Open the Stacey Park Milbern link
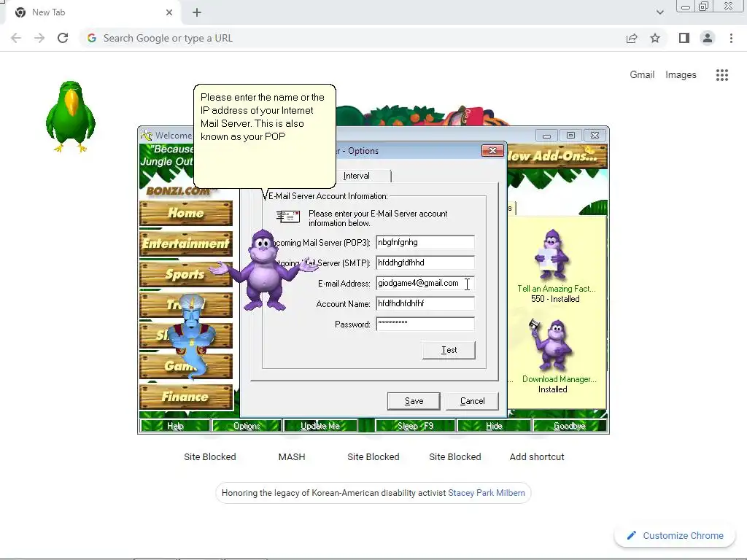747x560 pixels. tap(487, 493)
